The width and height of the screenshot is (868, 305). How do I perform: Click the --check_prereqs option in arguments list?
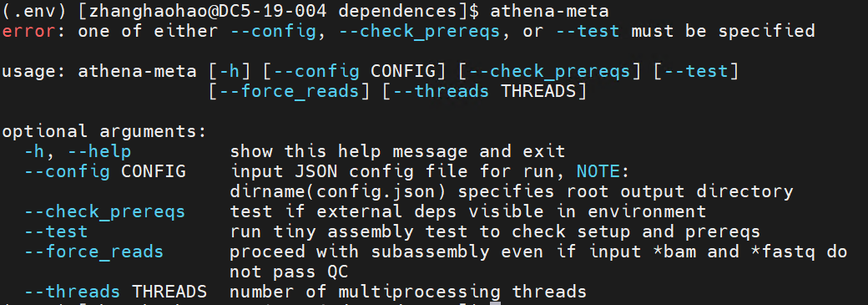point(104,212)
